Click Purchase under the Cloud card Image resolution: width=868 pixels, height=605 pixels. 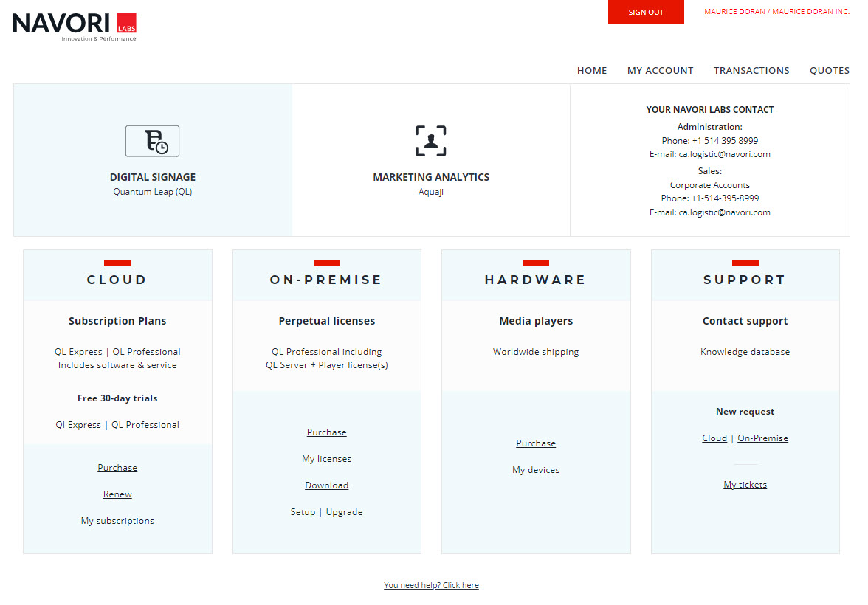(117, 467)
